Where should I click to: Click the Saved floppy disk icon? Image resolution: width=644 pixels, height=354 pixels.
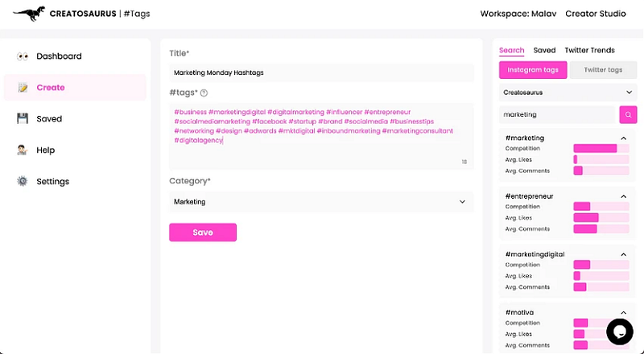(x=23, y=119)
